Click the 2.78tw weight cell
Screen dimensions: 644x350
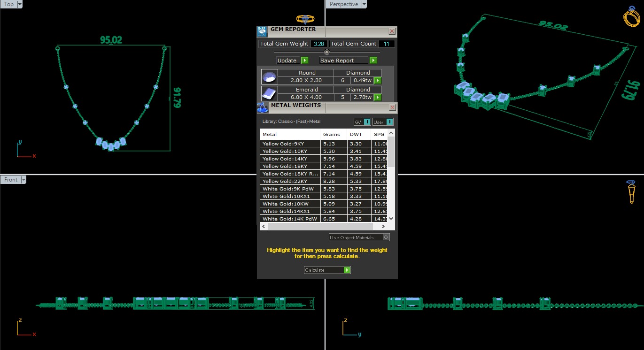pyautogui.click(x=363, y=98)
